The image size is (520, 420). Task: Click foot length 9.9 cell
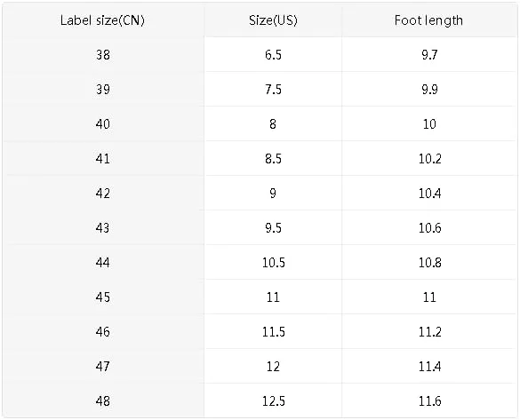(x=429, y=90)
